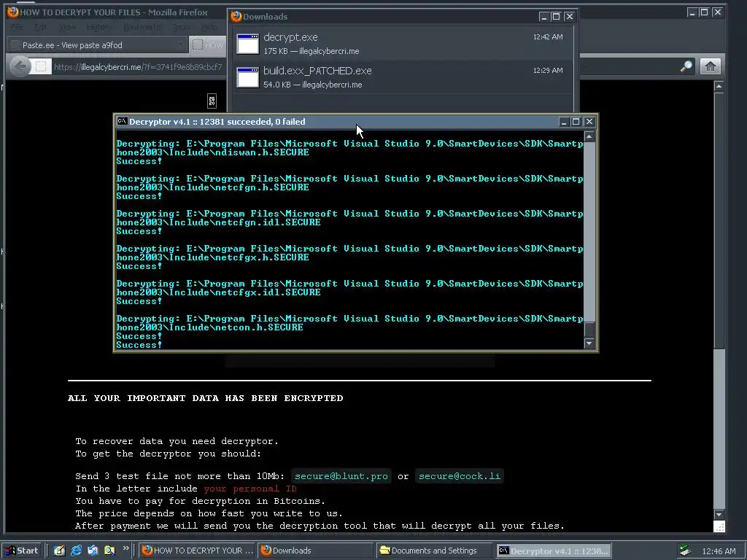The image size is (747, 560).
Task: Click the secure@cock.li email address
Action: pyautogui.click(x=460, y=476)
